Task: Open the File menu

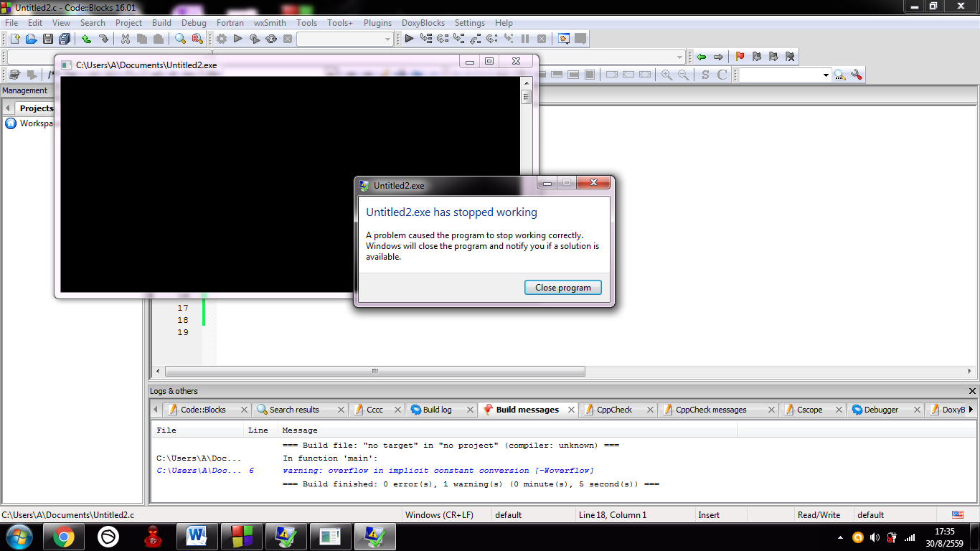Action: click(x=11, y=23)
